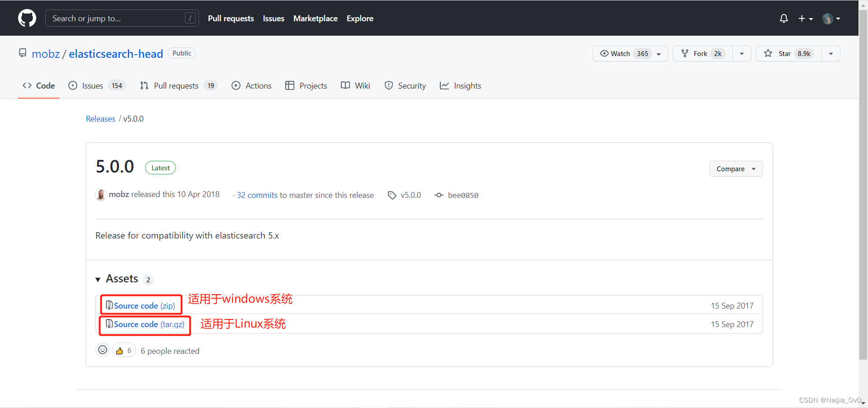Click the Issues 154 counter badge
Screen dimensions: 868x408
click(x=117, y=86)
